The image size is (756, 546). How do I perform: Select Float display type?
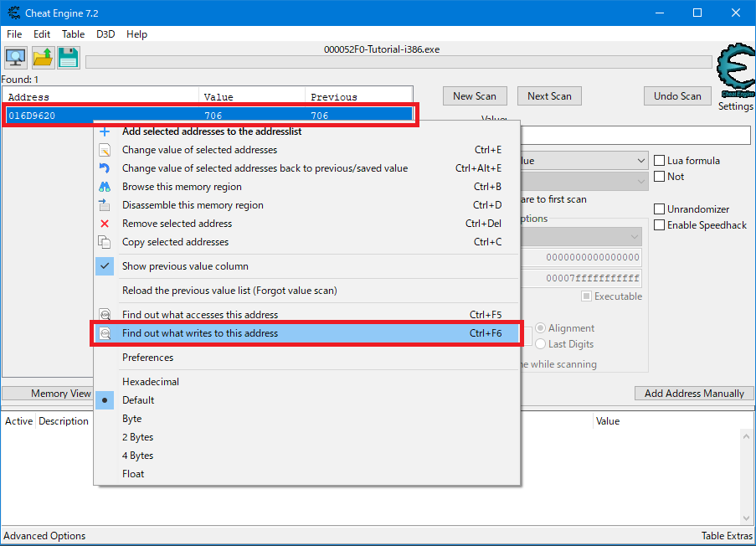[306, 474]
